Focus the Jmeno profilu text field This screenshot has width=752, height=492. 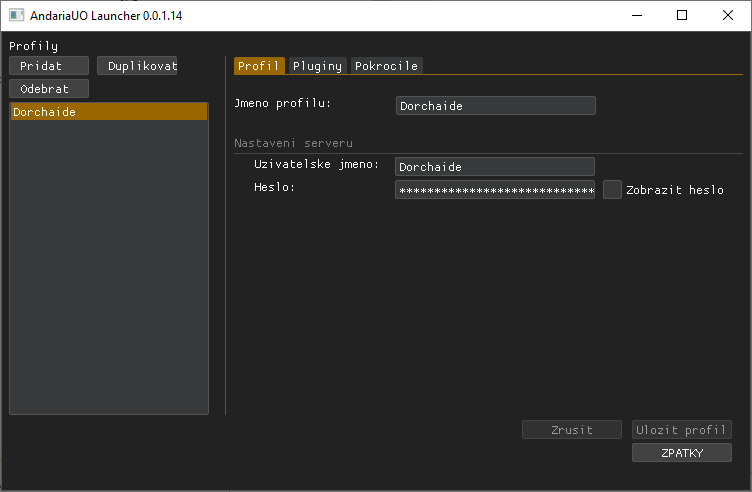tap(495, 106)
